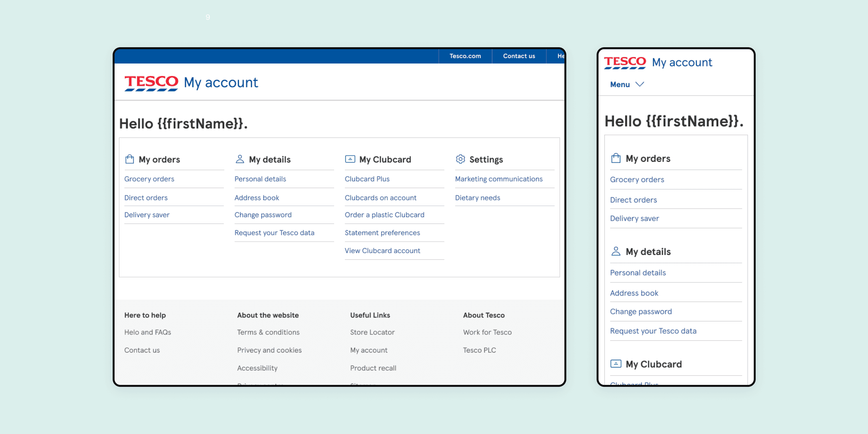
Task: Open Clubcards on account
Action: point(380,198)
